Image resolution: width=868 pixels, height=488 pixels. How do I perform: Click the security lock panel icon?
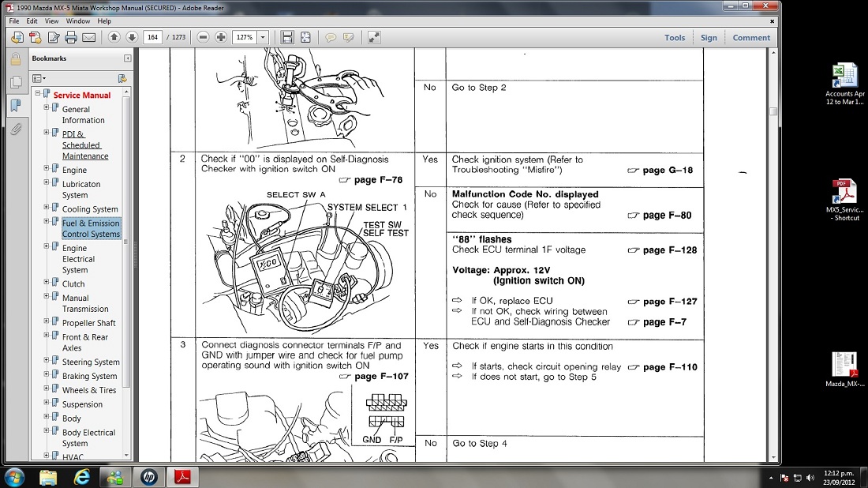pyautogui.click(x=16, y=58)
